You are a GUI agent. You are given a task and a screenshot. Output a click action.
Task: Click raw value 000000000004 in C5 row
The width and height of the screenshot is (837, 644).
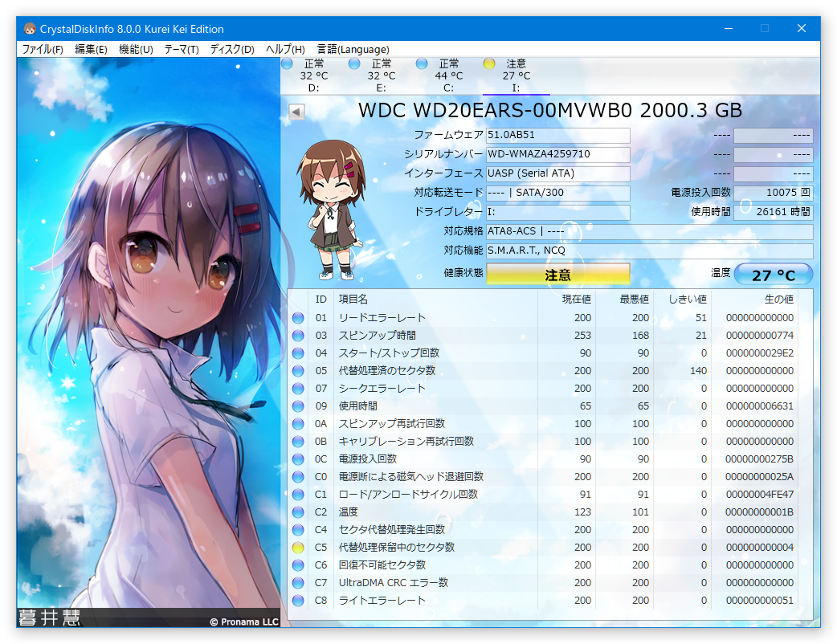pos(760,548)
